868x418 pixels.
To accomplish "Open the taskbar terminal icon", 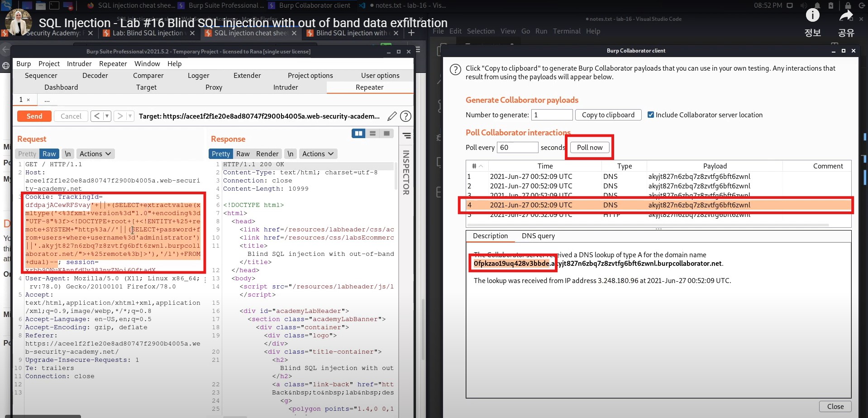I will (54, 5).
